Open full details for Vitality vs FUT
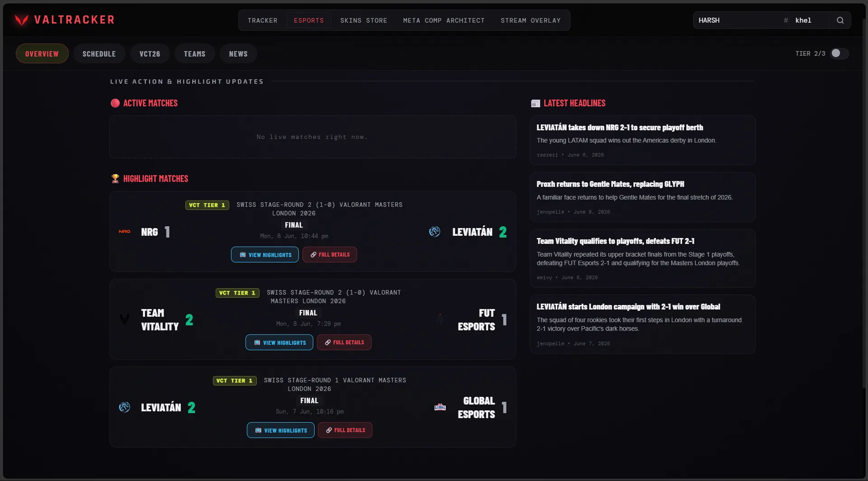Screen dimensions: 868x481 [x=344, y=343]
